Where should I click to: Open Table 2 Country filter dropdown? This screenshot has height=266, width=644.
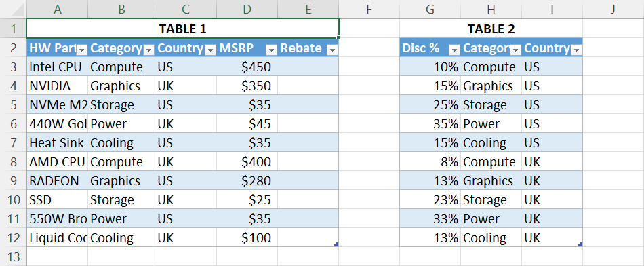tap(577, 50)
